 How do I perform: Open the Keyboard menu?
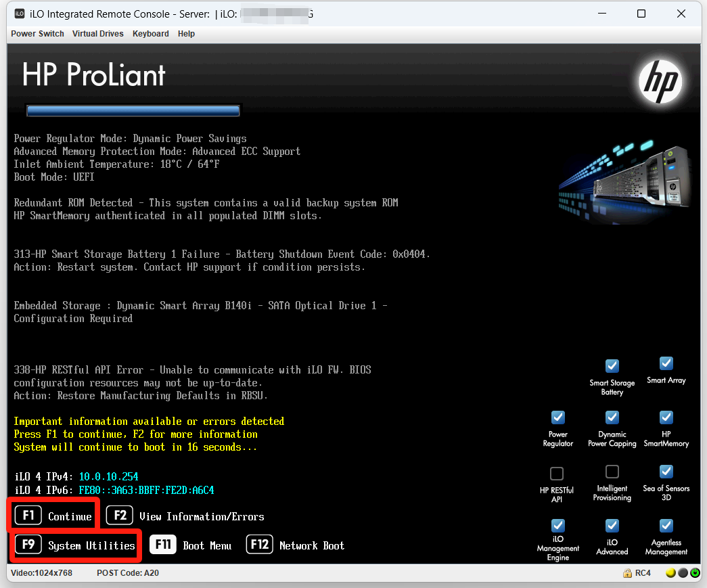tap(150, 34)
